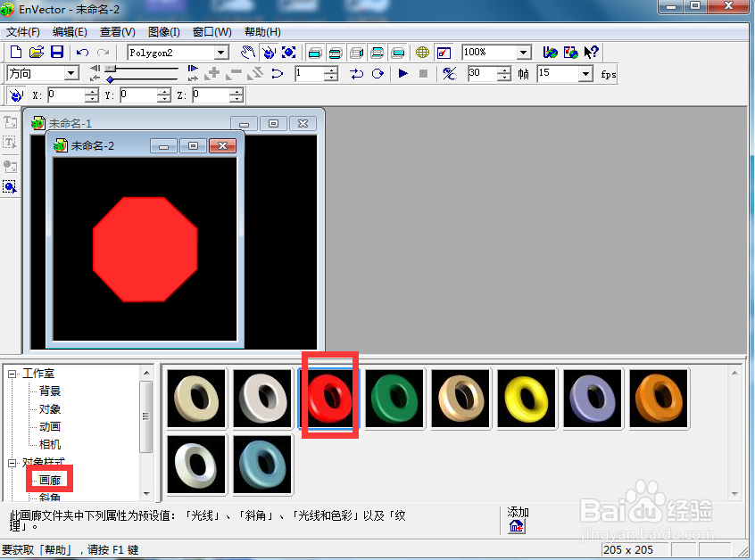Click the frame timeline slider thumb
Screen dimensions: 755x560
point(111,69)
